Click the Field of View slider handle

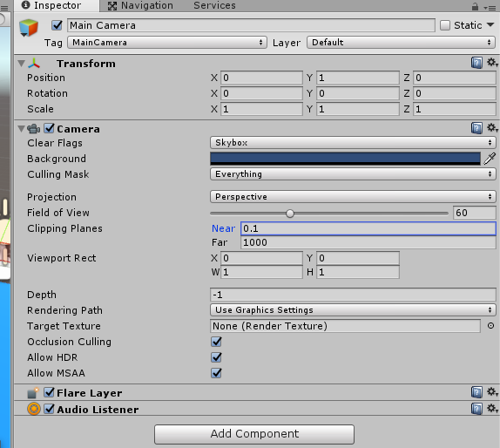pos(290,214)
